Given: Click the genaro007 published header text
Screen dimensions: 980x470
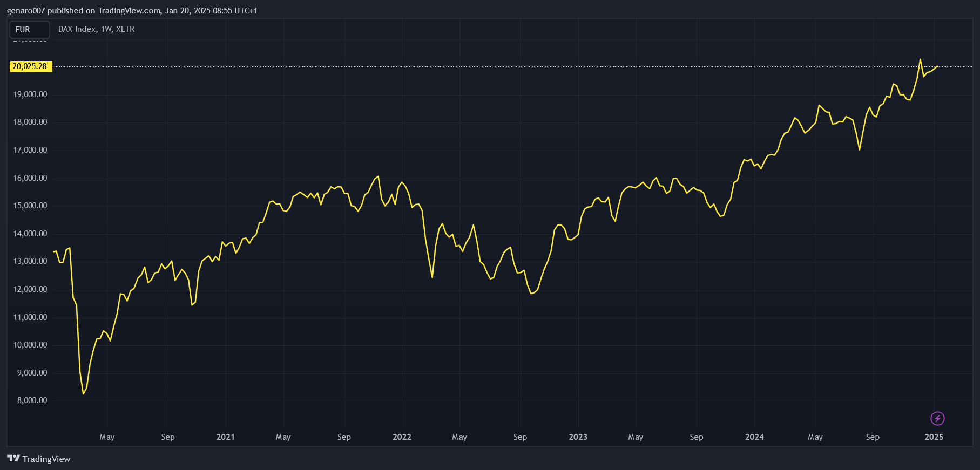Looking at the screenshot, I should (x=132, y=11).
